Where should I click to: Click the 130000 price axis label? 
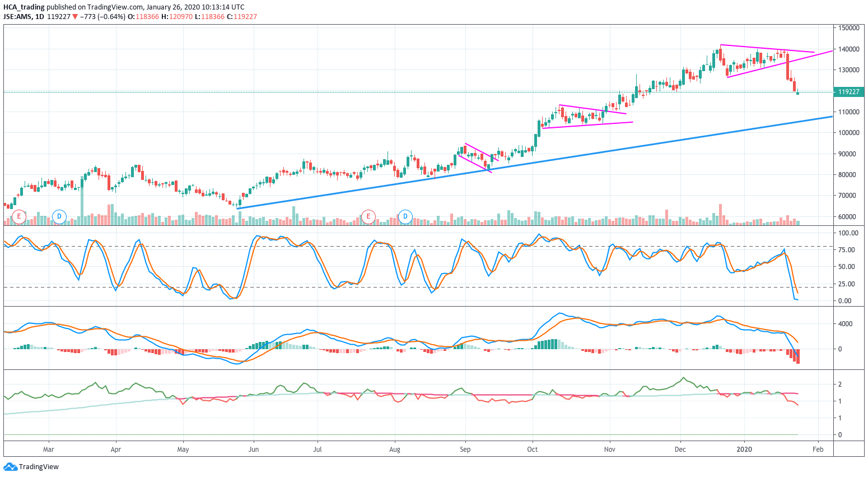click(x=849, y=70)
